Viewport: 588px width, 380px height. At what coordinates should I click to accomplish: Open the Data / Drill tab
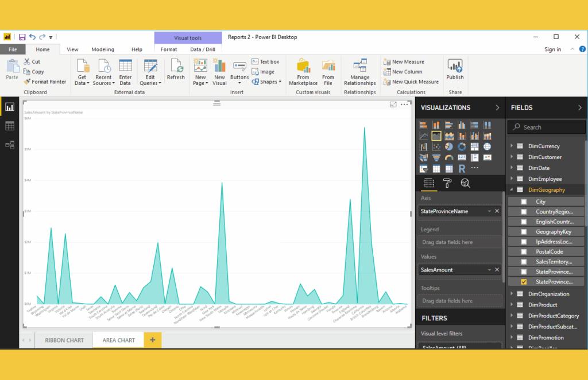click(x=203, y=49)
